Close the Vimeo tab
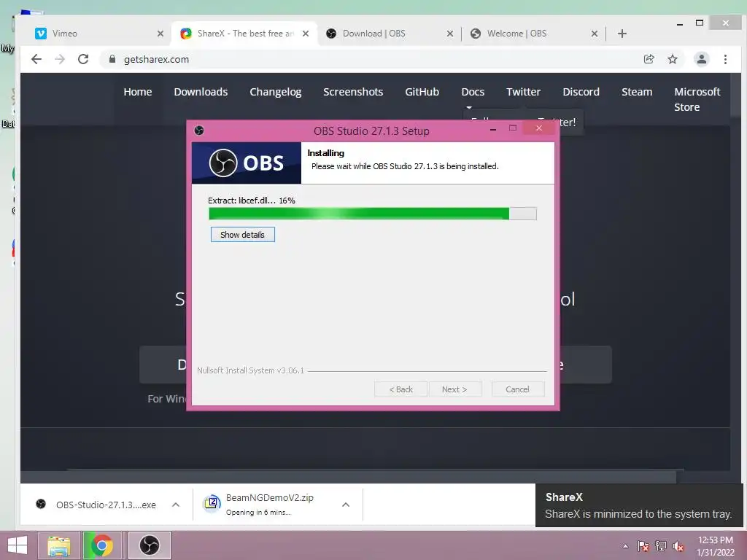The width and height of the screenshot is (747, 560). [160, 34]
